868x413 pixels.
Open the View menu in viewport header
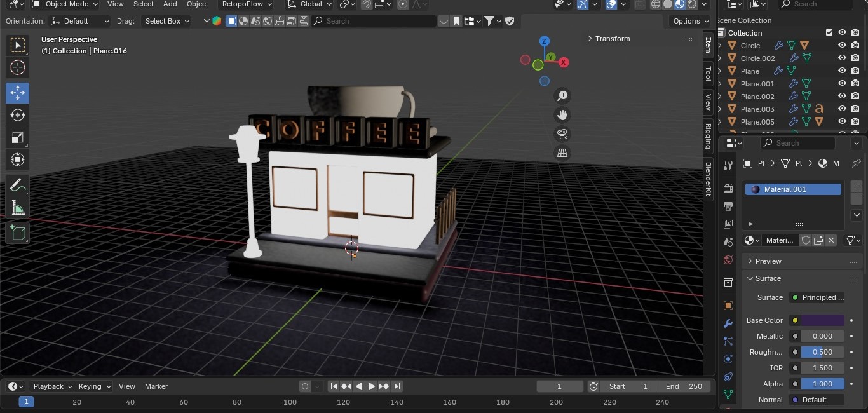pos(116,4)
